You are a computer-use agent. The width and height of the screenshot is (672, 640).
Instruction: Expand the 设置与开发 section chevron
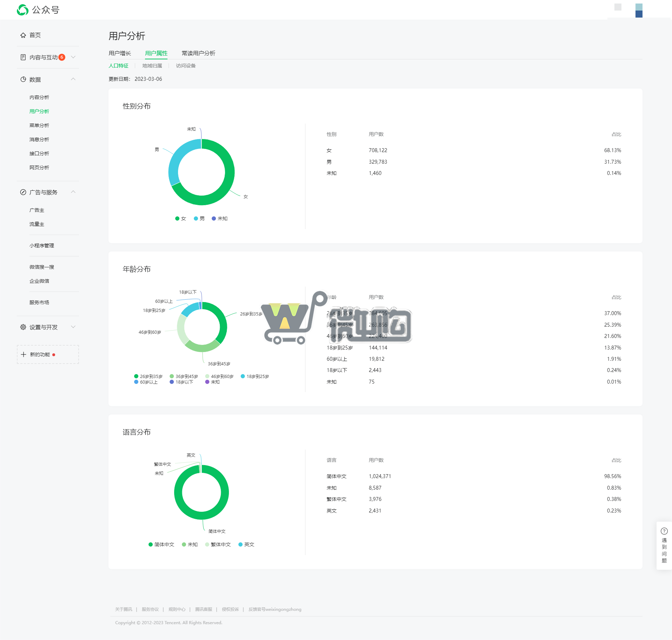73,327
